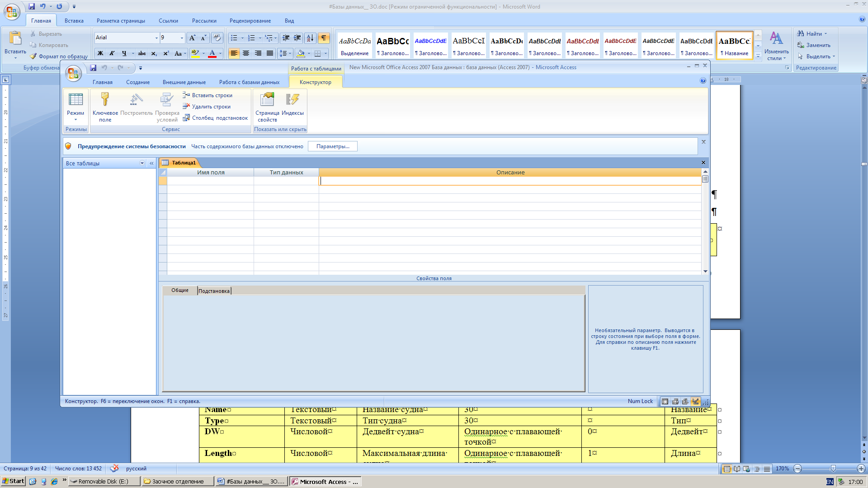This screenshot has width=868, height=488.
Task: Open the Arial font name dropdown
Action: (x=156, y=38)
